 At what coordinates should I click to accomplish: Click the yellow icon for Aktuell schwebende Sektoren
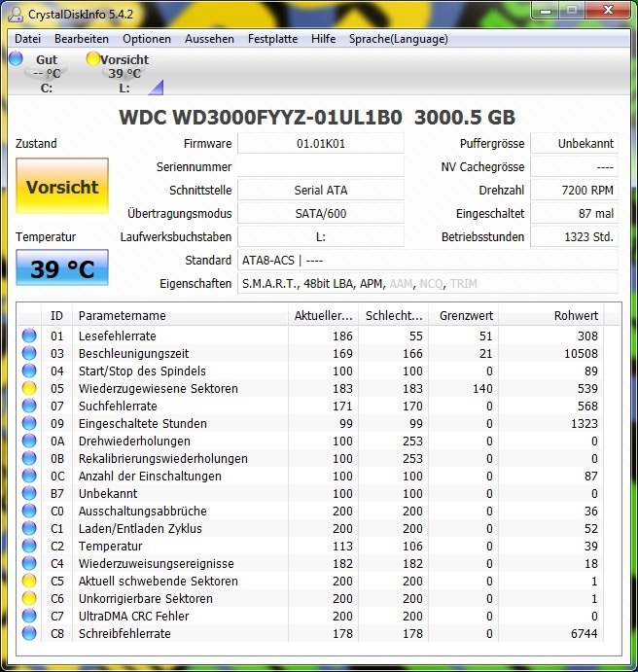[x=29, y=581]
